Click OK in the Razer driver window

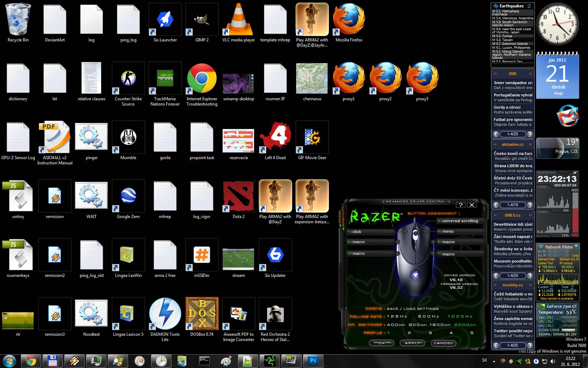pyautogui.click(x=381, y=343)
